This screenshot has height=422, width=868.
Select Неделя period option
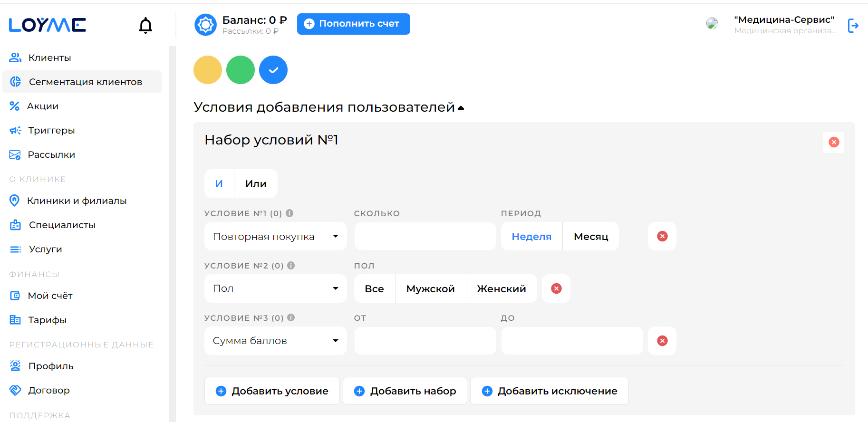coord(531,236)
